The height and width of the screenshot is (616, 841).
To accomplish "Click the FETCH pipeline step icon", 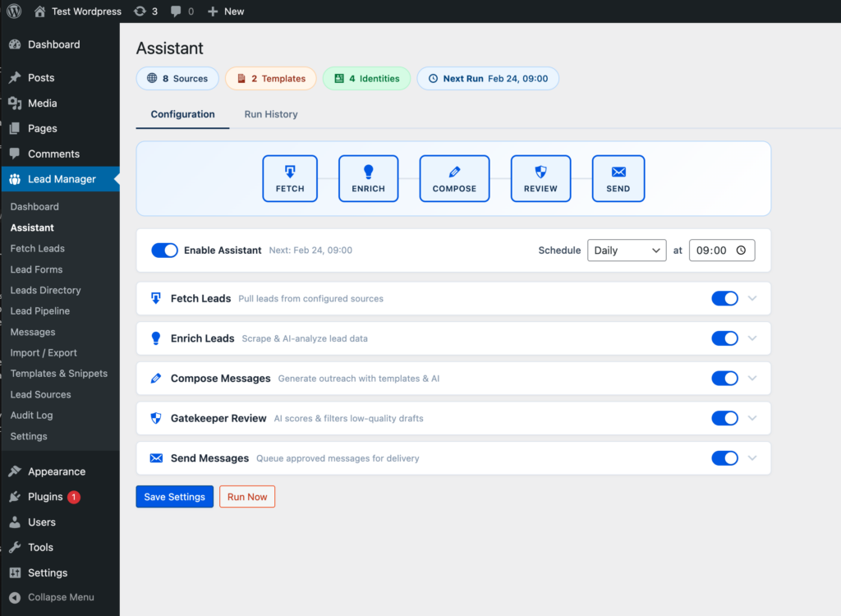I will pos(290,178).
